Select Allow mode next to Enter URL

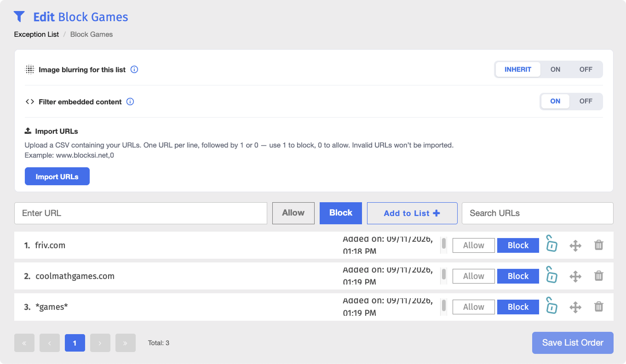pos(293,213)
